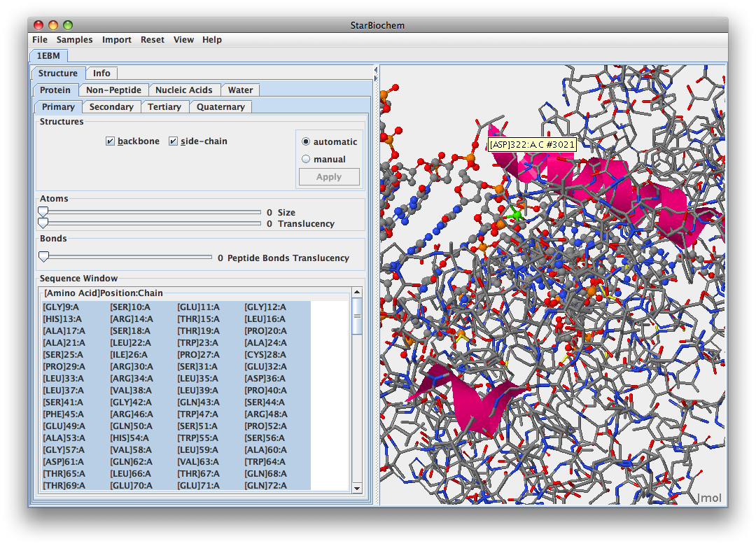756x546 pixels.
Task: Click the sequence window scroll-up arrow
Action: coord(357,293)
